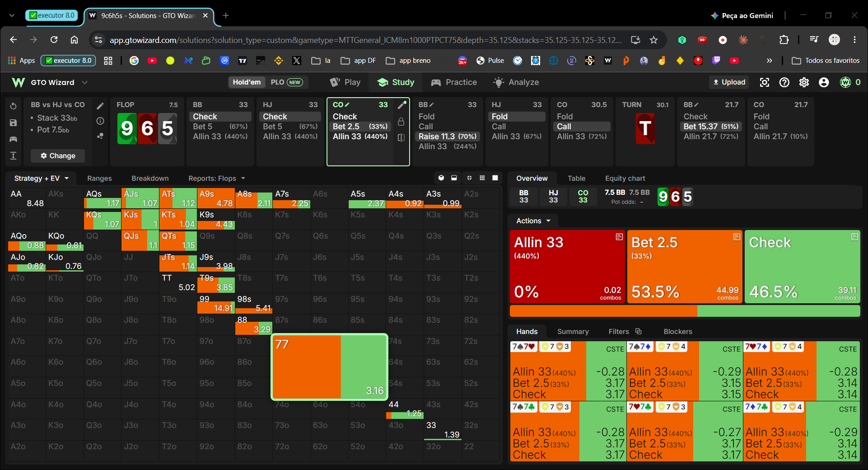Viewport: 868px width, 470px height.
Task: Click the eyedropper icon in the CO action card
Action: click(x=401, y=105)
